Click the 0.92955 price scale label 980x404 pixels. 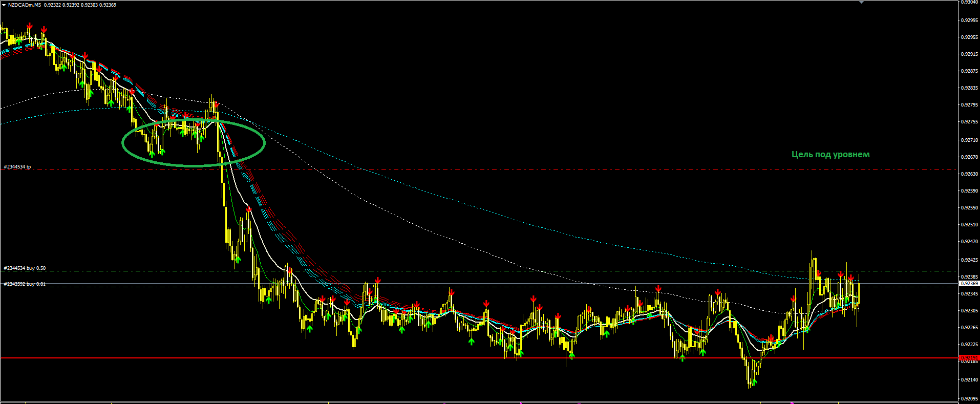[969, 37]
